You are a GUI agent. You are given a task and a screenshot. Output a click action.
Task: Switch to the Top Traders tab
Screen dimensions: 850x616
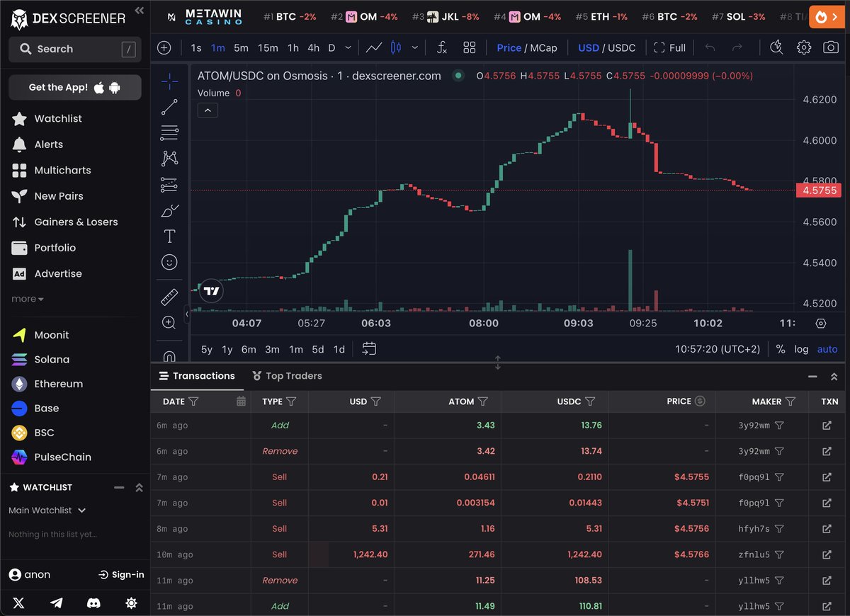[x=287, y=376]
